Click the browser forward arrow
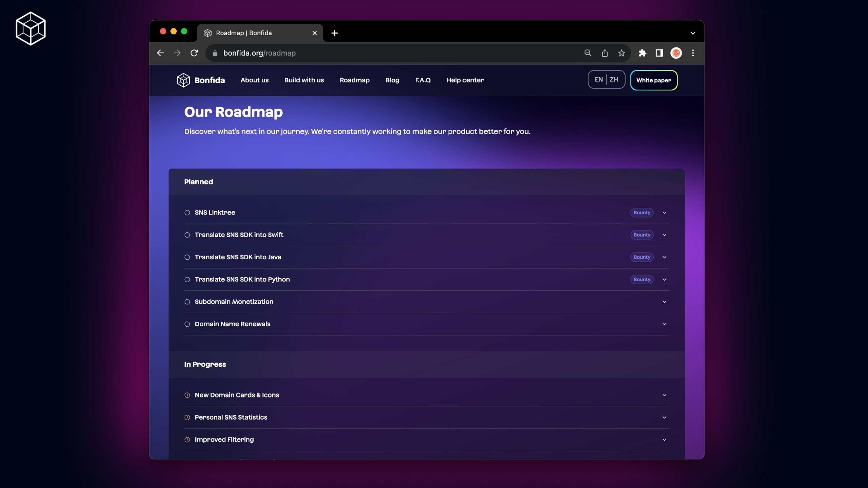This screenshot has width=868, height=488. coord(177,53)
